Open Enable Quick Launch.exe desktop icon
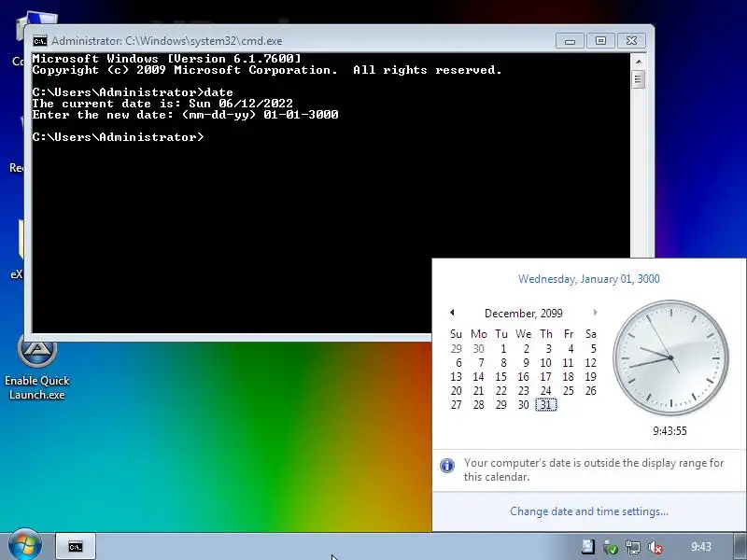The width and height of the screenshot is (747, 560). [37, 368]
